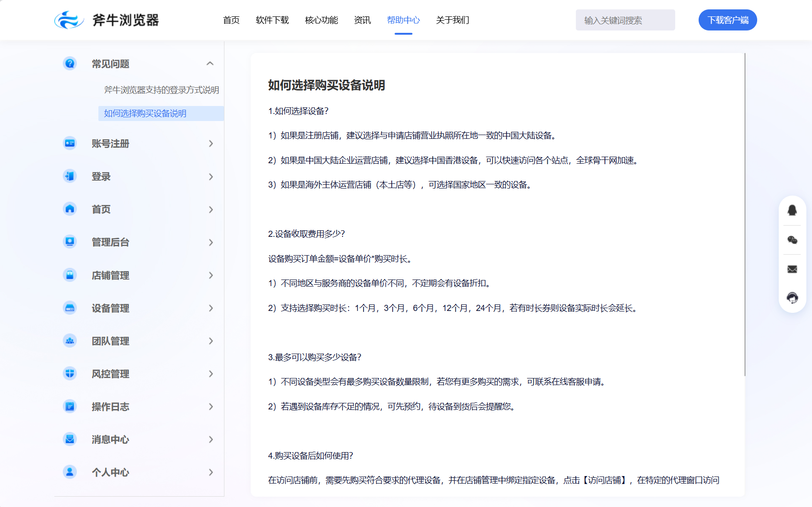Select the 常见问题 question-mark icon
Image resolution: width=812 pixels, height=507 pixels.
coord(69,63)
